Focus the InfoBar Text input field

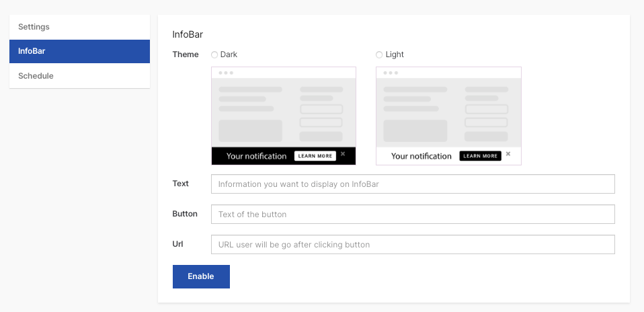coord(413,184)
